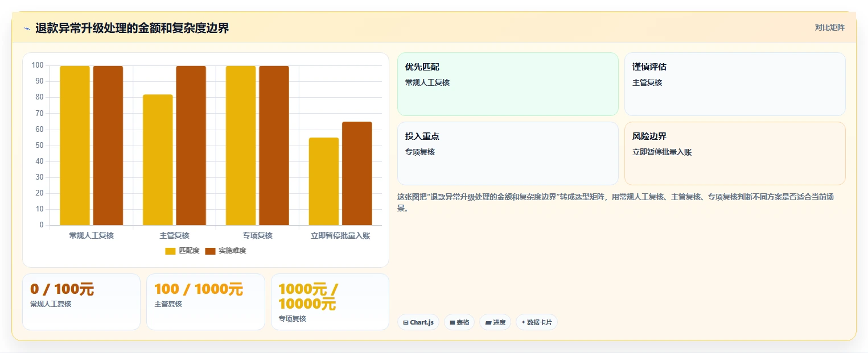Open the 风险边界 matrix card
This screenshot has height=353, width=868.
735,153
